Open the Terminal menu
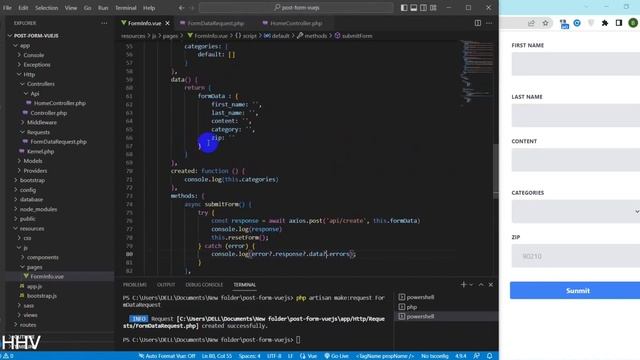The width and height of the screenshot is (640, 360). point(126,8)
